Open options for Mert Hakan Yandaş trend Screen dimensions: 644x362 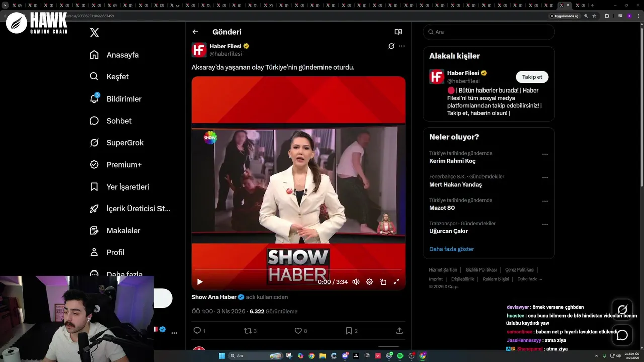click(545, 178)
